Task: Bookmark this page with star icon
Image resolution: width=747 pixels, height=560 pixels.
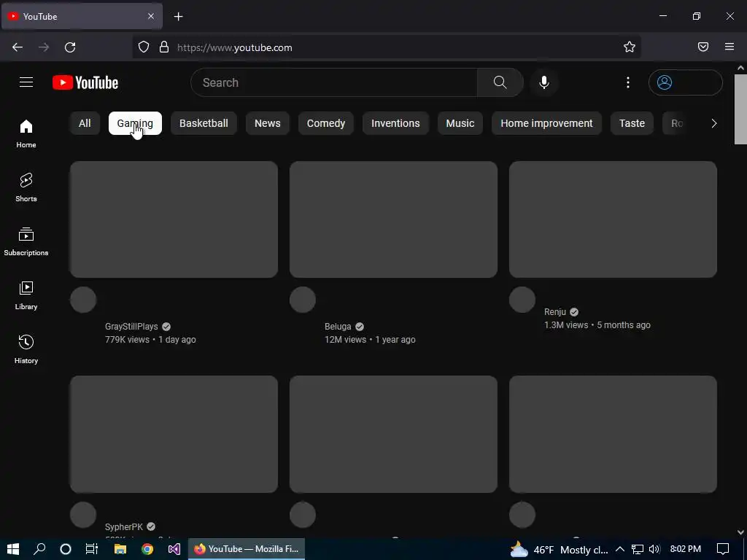Action: point(630,47)
